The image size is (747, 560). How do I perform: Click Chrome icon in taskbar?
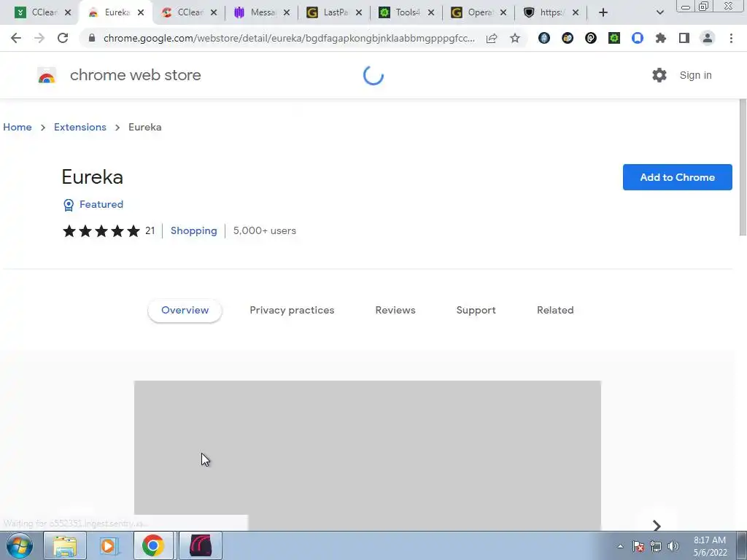click(153, 545)
